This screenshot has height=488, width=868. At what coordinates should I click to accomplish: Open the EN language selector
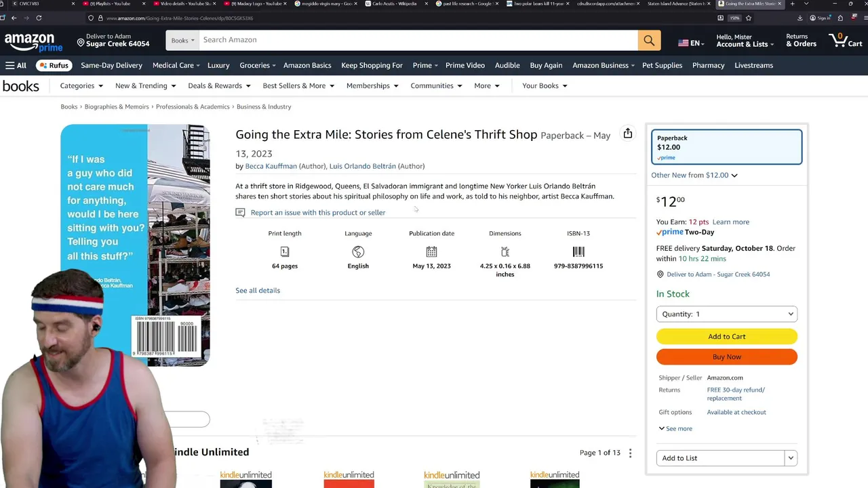(692, 43)
